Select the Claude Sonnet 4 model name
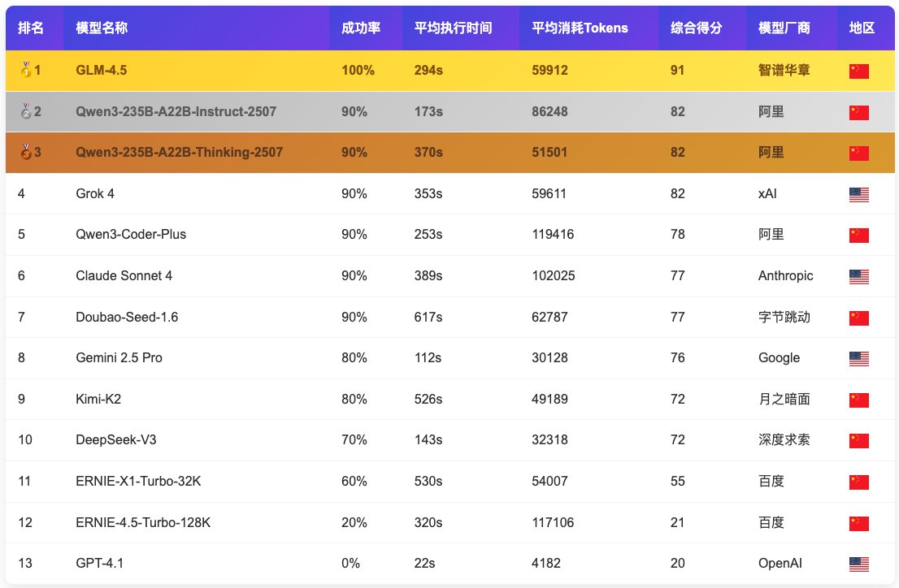The width and height of the screenshot is (899, 588). 124,275
